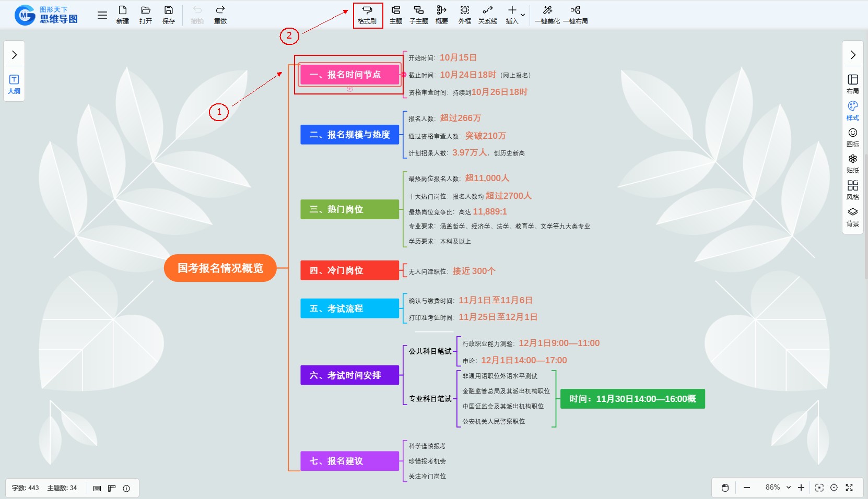Open the 贴纸 stickers panel
This screenshot has height=499, width=868.
tap(852, 163)
